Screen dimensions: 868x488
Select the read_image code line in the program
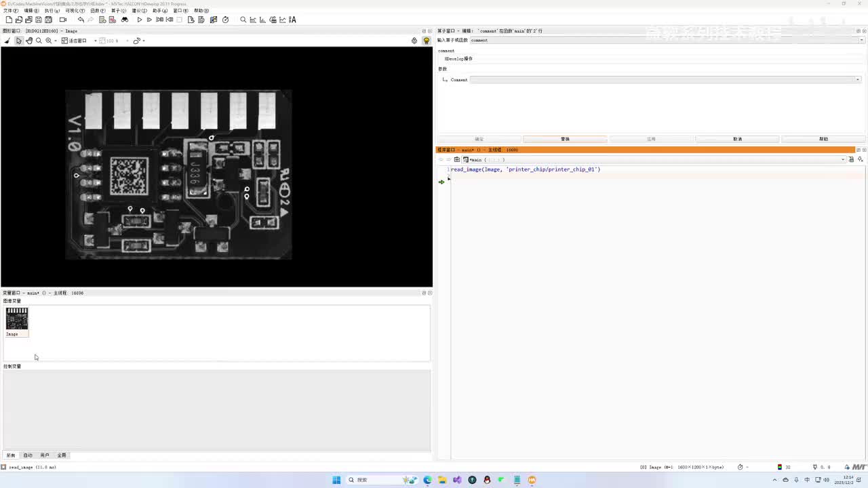[526, 169]
